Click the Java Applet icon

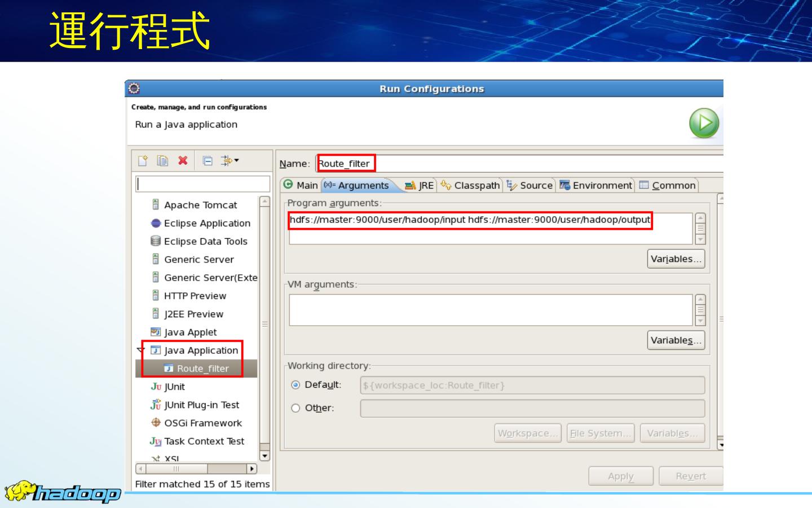(156, 332)
